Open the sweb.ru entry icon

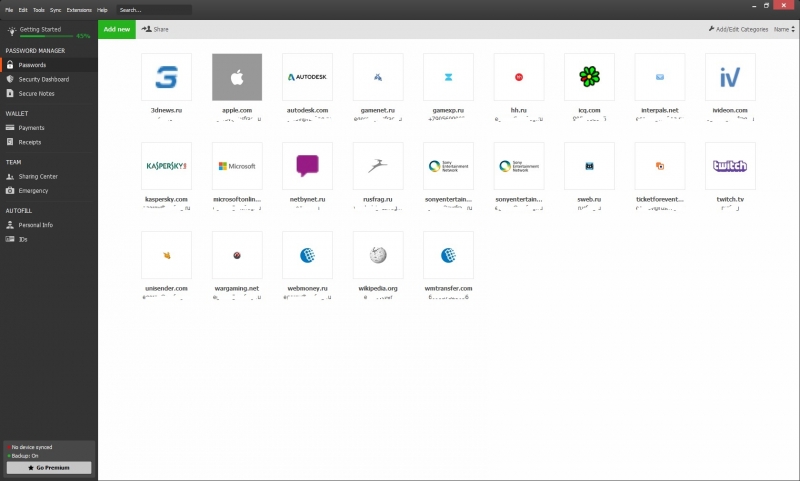[x=589, y=166]
